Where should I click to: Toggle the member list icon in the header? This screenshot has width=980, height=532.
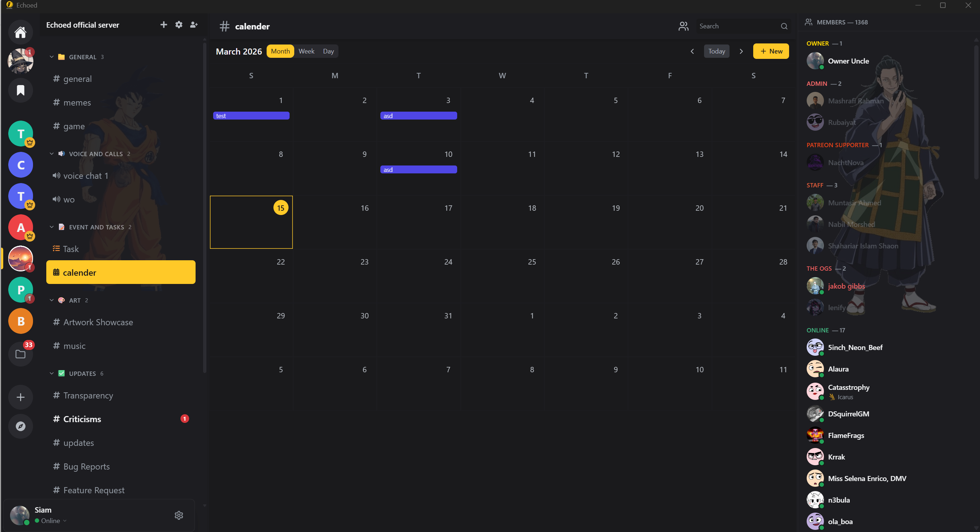(683, 26)
